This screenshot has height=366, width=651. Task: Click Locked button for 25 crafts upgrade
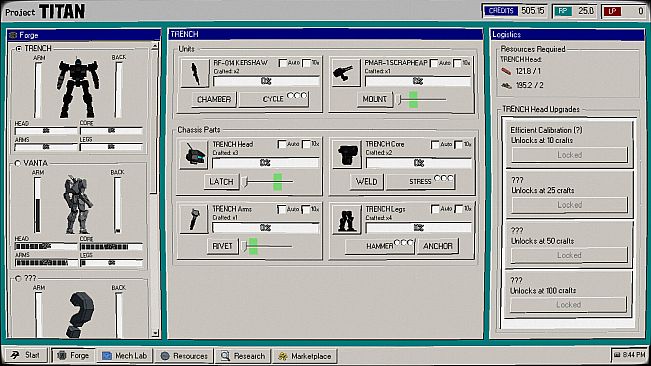569,205
